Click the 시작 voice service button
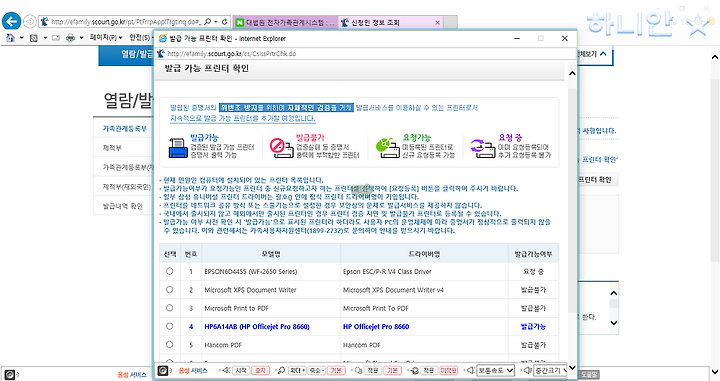The width and height of the screenshot is (720, 381). 241,370
